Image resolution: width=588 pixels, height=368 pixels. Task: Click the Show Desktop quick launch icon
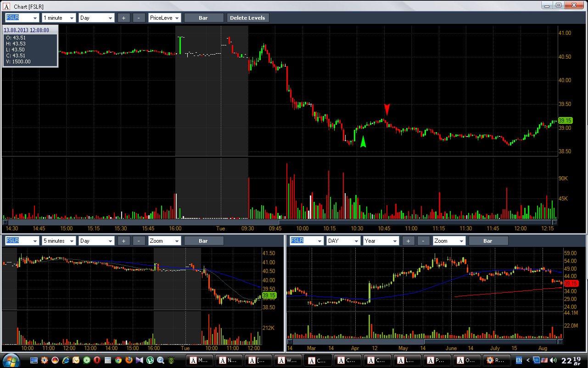click(x=34, y=360)
